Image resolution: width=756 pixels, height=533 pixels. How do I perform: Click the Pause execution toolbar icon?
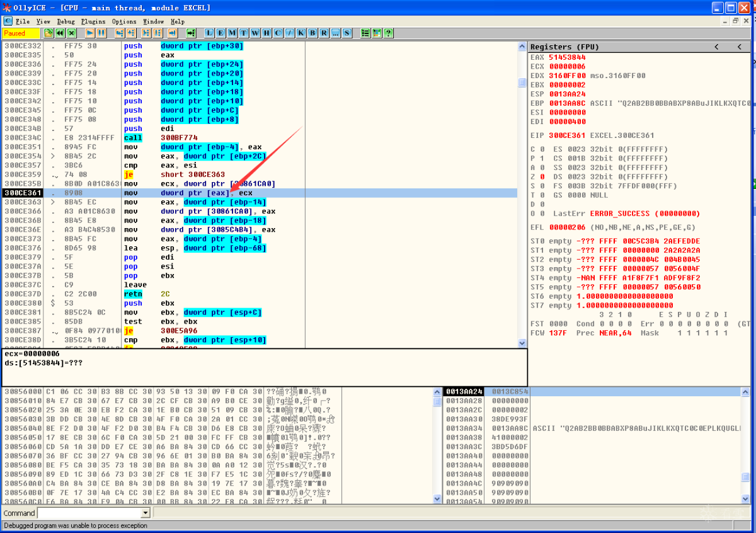click(102, 33)
